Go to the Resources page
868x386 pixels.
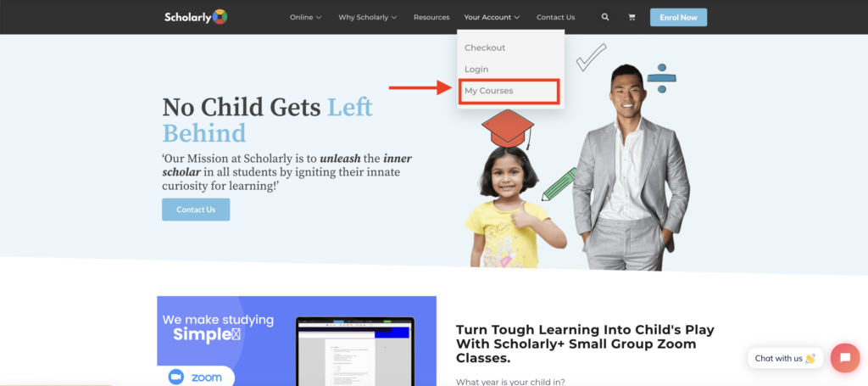431,17
